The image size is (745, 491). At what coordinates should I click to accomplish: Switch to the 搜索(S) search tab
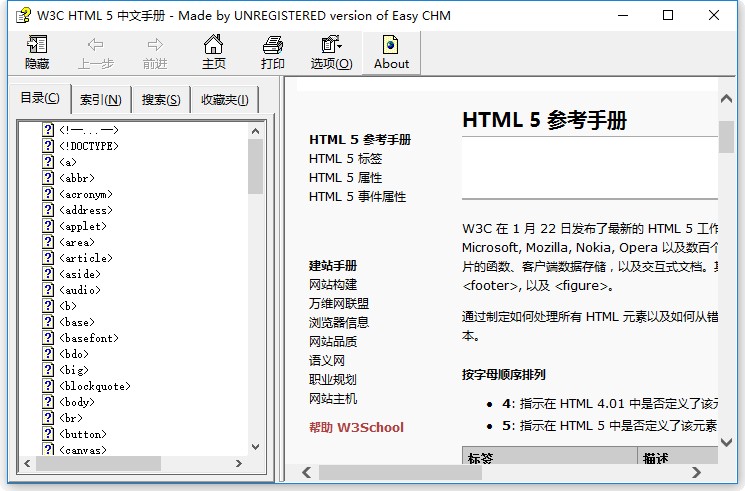tap(161, 99)
